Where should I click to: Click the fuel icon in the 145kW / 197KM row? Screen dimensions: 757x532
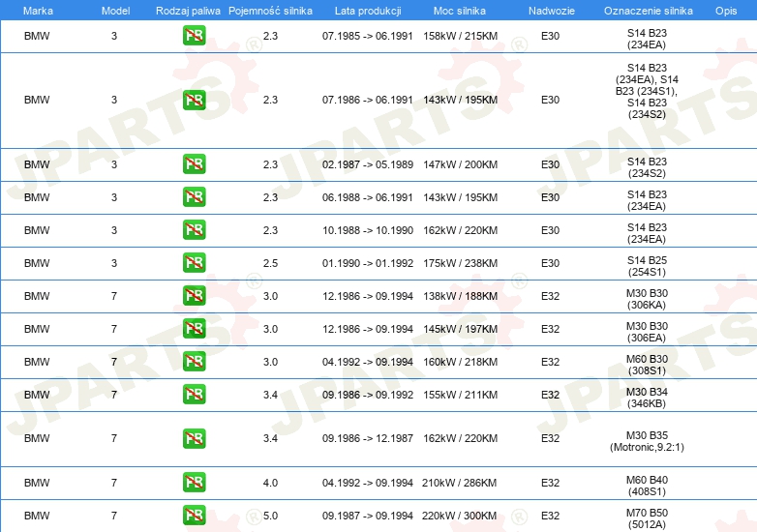pyautogui.click(x=194, y=329)
